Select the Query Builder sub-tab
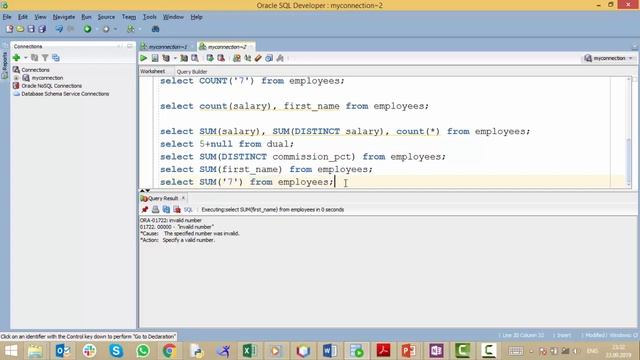The height and width of the screenshot is (360, 640). 192,72
